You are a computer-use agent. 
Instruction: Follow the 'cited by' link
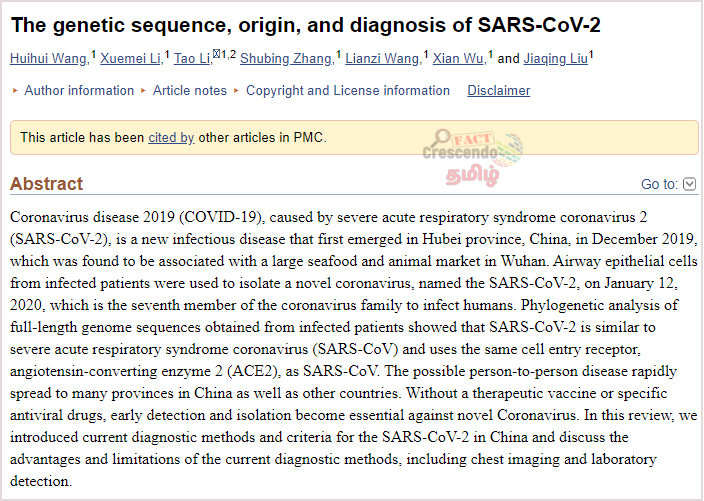[171, 137]
